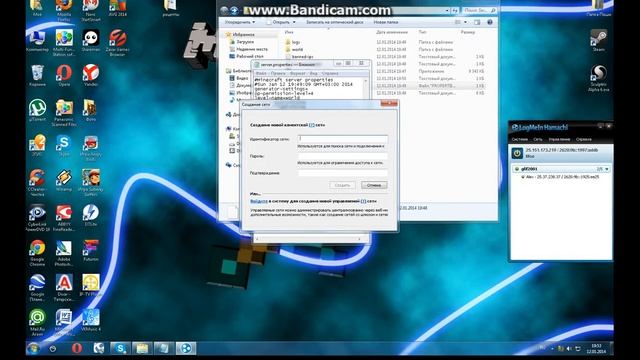
Task: Click the Notepad horizontal scrollbar
Action: 308,239
